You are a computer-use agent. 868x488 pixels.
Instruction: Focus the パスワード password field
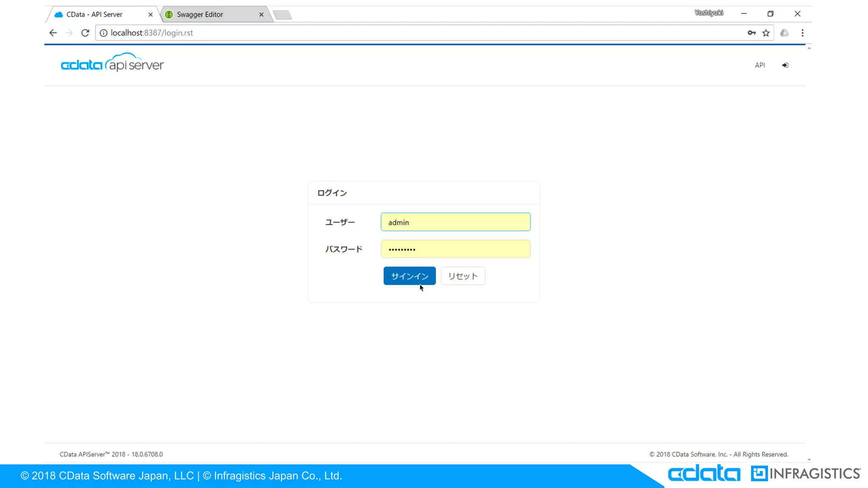point(456,249)
